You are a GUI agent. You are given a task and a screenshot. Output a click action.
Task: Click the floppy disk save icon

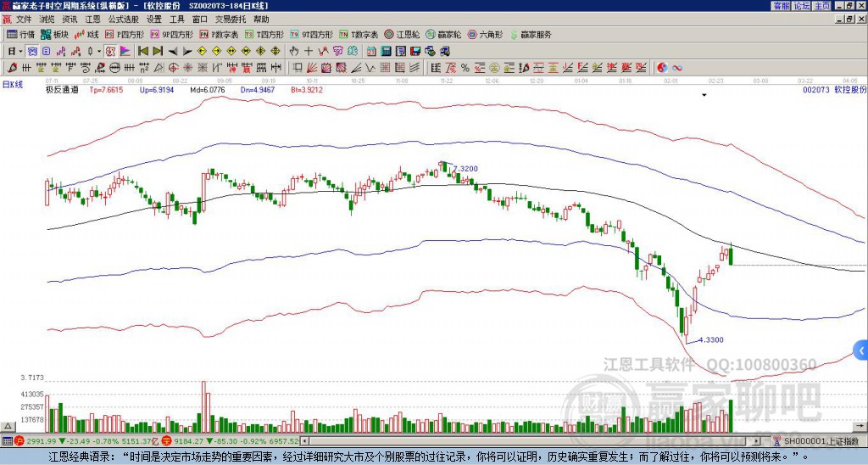pyautogui.click(x=415, y=52)
